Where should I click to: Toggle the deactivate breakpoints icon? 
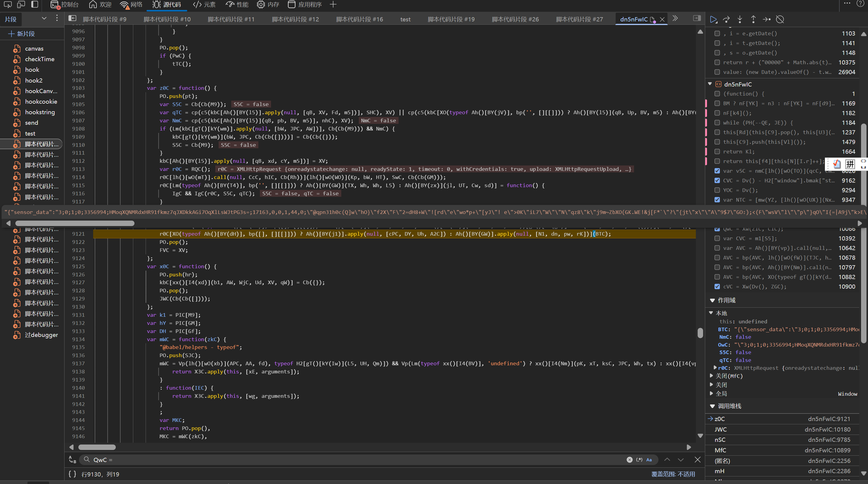780,19
